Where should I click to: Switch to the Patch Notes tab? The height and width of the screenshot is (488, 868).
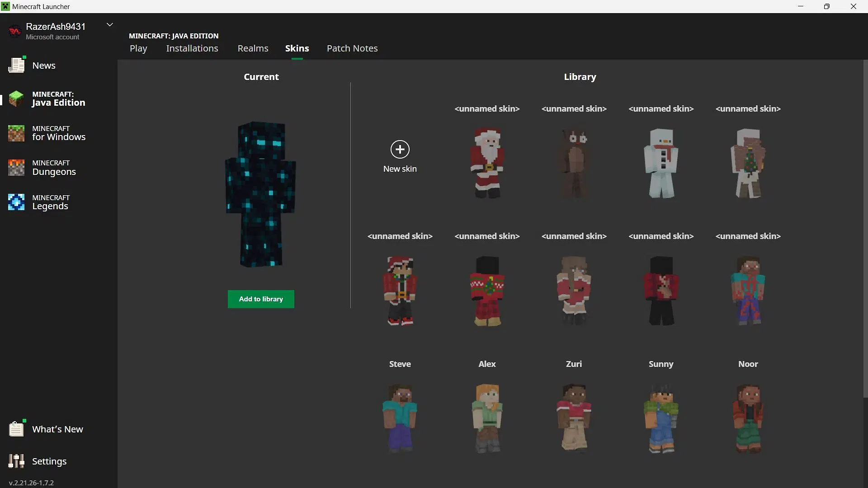(352, 48)
